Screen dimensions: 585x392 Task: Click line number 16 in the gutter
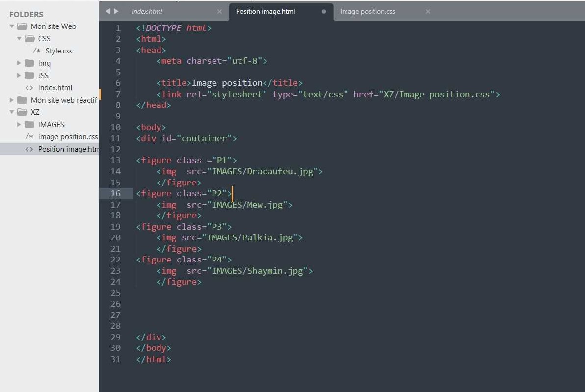coord(116,194)
